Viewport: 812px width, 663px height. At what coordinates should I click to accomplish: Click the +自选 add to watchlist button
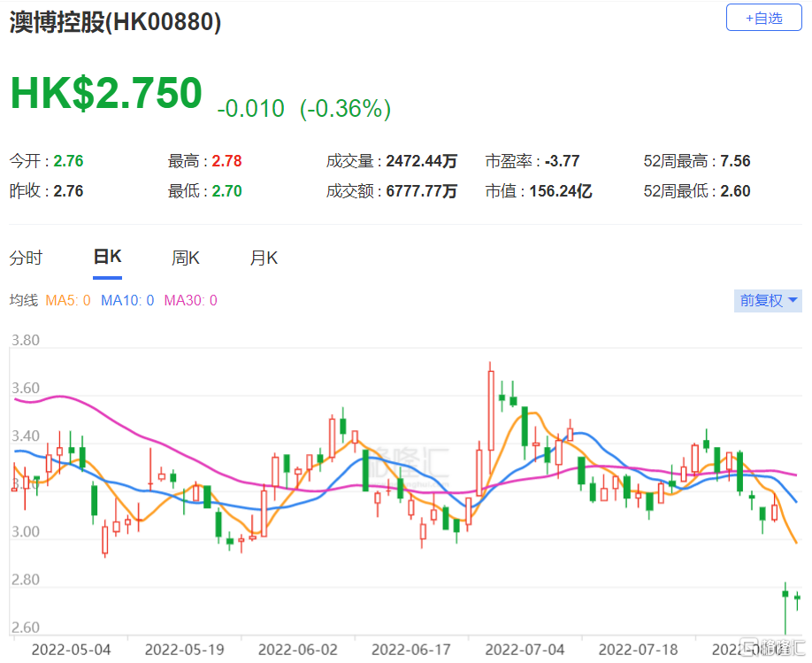click(764, 18)
